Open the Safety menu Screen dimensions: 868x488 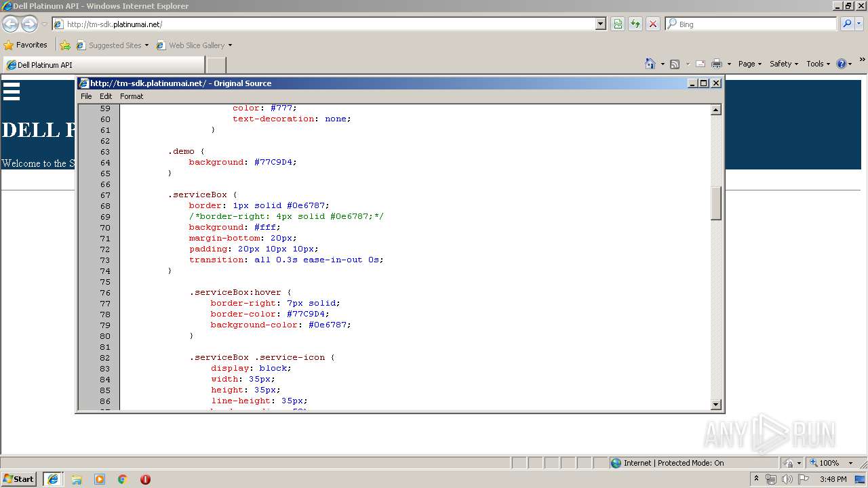pos(784,64)
